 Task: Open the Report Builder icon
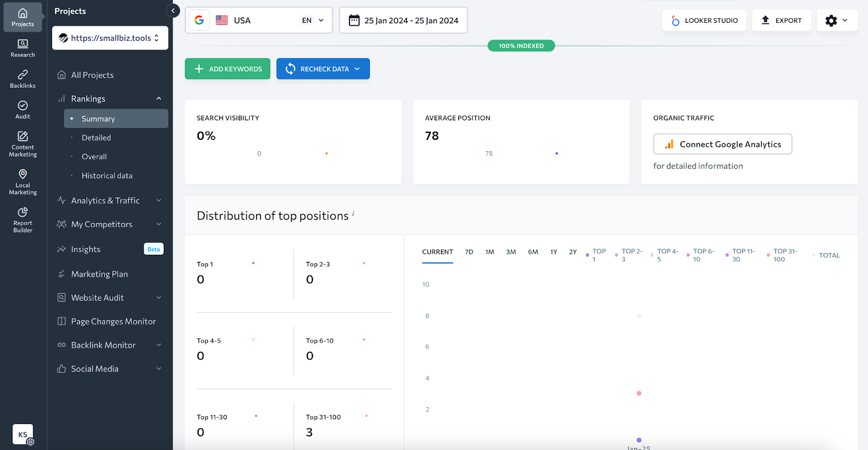point(22,220)
